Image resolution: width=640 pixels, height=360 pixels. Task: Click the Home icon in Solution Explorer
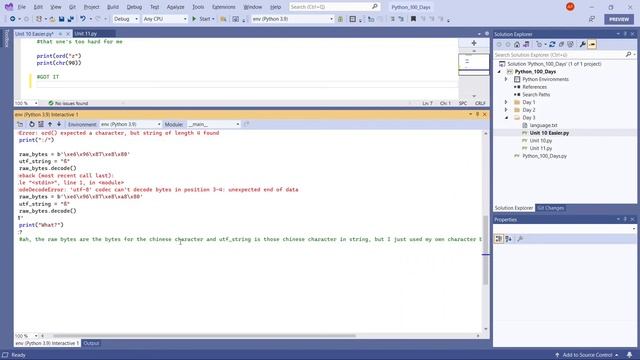(517, 44)
